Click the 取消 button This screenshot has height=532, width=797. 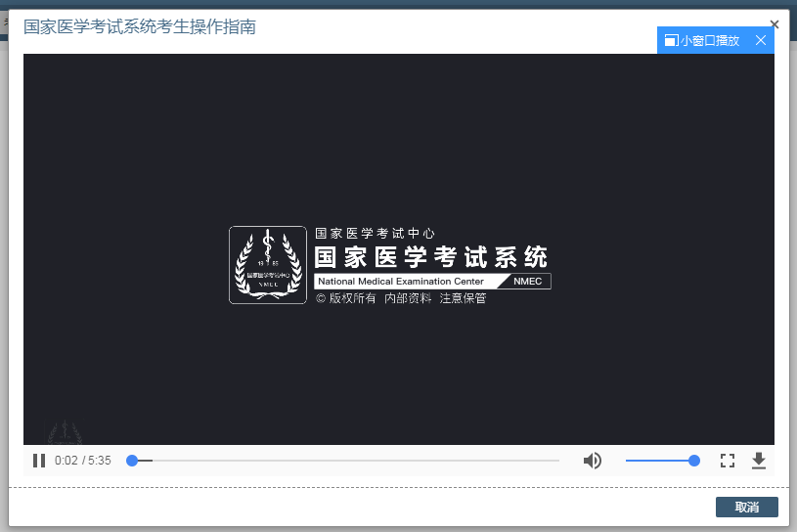point(746,507)
